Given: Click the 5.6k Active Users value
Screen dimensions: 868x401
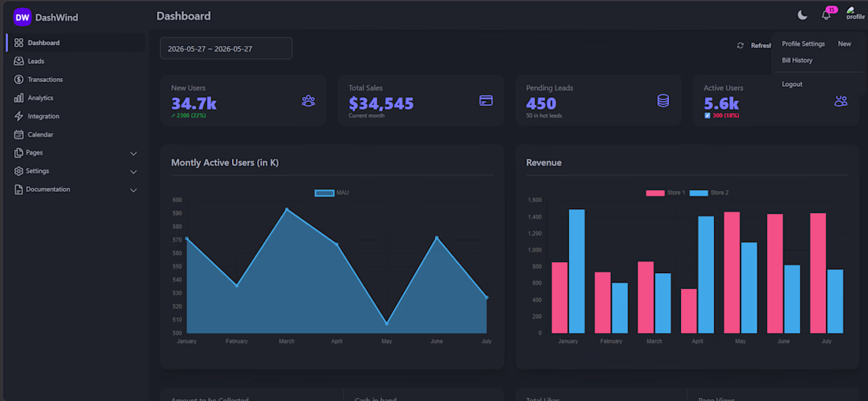Looking at the screenshot, I should 721,103.
